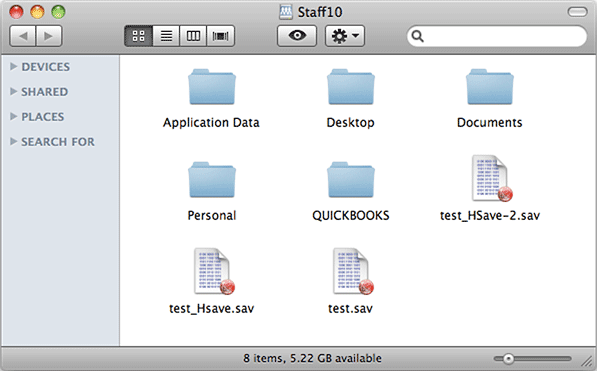
Task: Go back with the left arrow
Action: [22, 36]
